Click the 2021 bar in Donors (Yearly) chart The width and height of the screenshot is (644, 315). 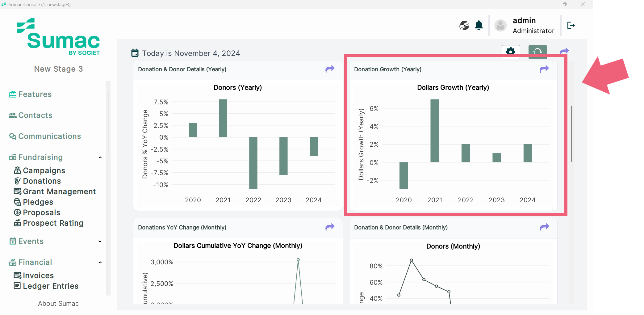pos(223,118)
